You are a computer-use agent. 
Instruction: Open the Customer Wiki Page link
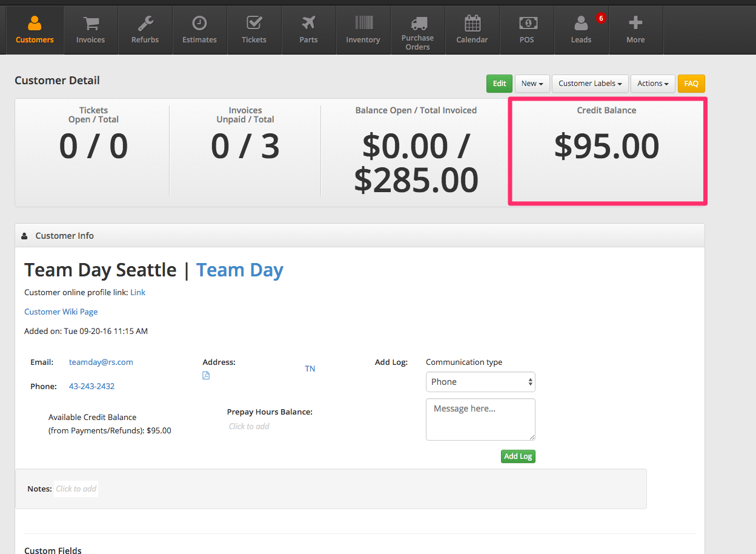click(x=61, y=312)
